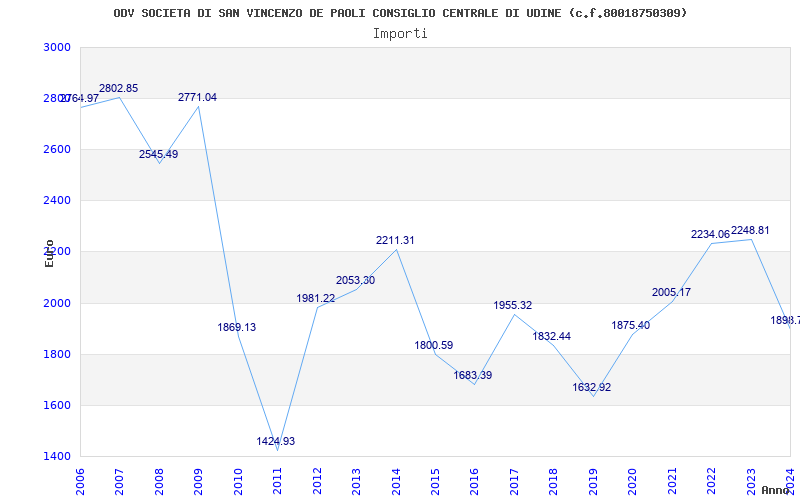Image resolution: width=800 pixels, height=500 pixels.
Task: Click x-axis year 2020
Action: [x=633, y=481]
